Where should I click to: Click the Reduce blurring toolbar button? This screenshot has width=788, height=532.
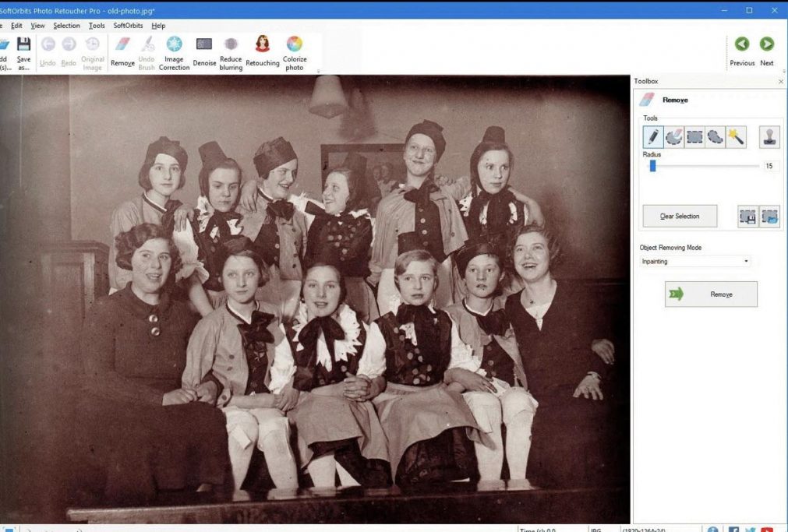point(231,51)
